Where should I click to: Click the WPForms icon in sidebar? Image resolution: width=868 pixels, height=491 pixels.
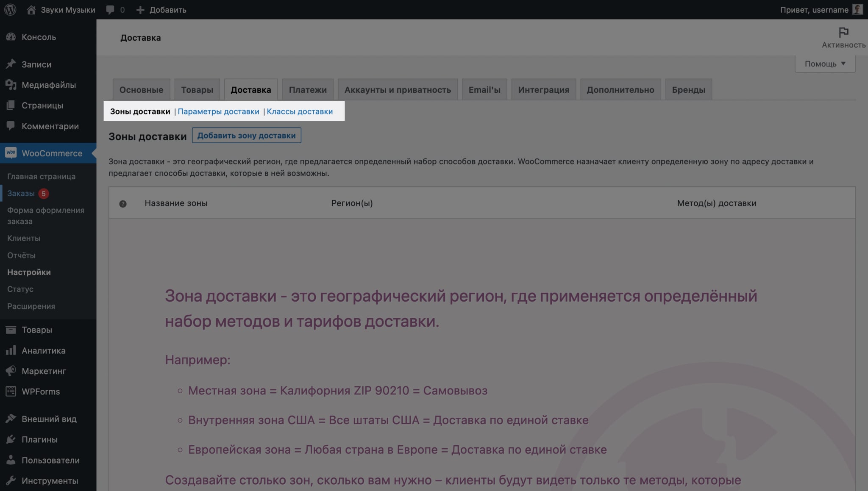coord(11,391)
